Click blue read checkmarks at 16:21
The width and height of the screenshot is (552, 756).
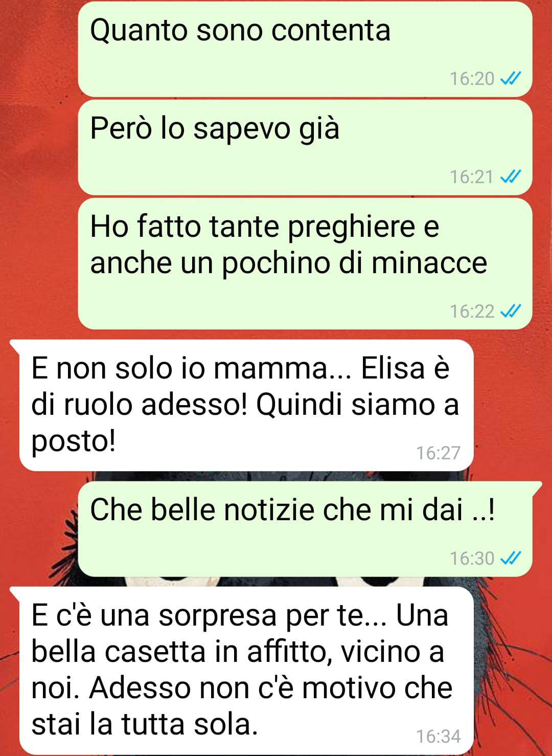(x=510, y=176)
